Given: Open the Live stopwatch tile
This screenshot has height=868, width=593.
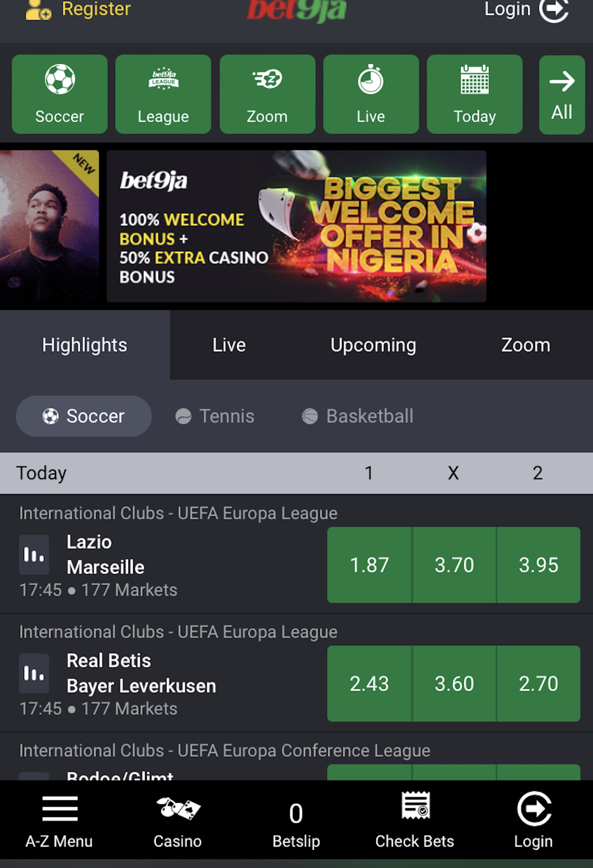Looking at the screenshot, I should click(x=371, y=94).
